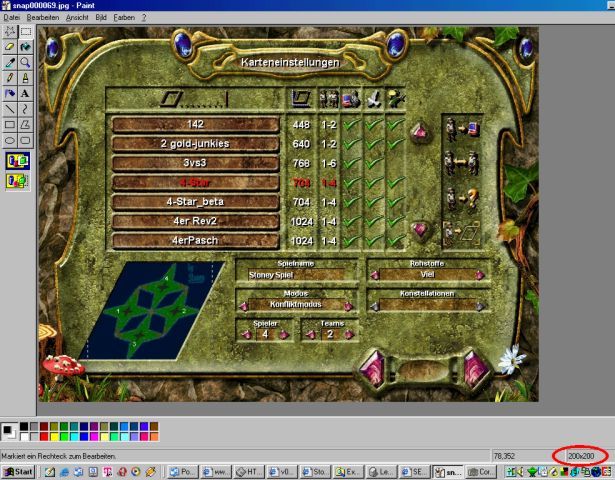Viewport: 615px width, 480px height.
Task: Switch to the 'Cor...' taskbar window
Action: (482, 472)
